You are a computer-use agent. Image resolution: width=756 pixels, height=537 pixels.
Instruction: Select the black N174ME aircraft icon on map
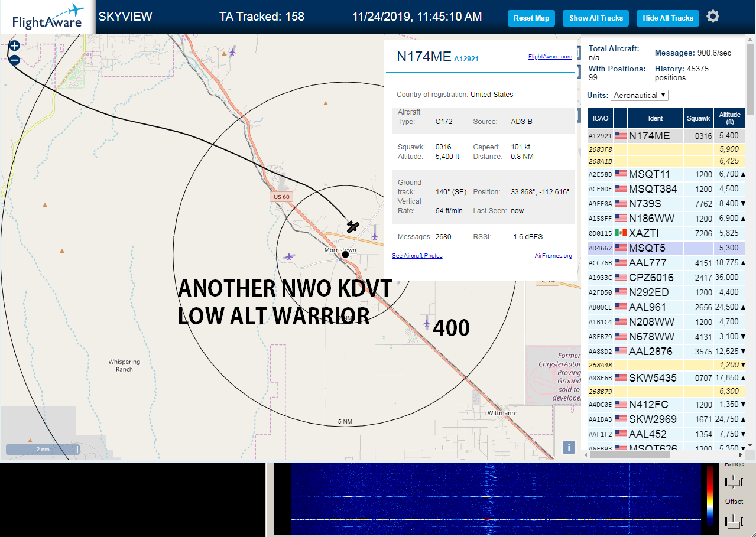pos(353,226)
